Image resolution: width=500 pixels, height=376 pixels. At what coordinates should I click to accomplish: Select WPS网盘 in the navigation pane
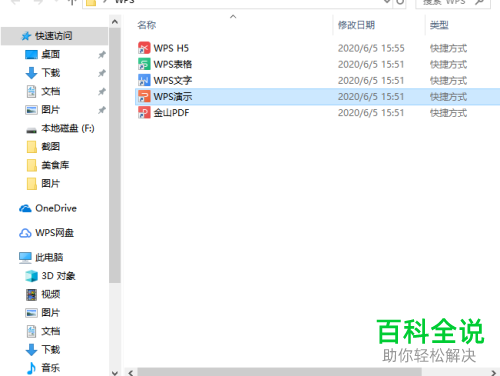tap(55, 233)
